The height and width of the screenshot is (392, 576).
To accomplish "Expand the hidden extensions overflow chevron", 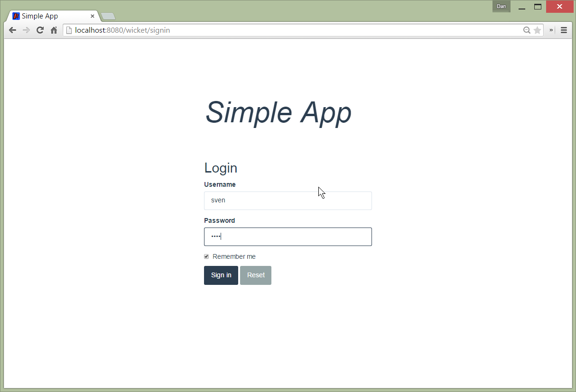I will click(x=552, y=30).
